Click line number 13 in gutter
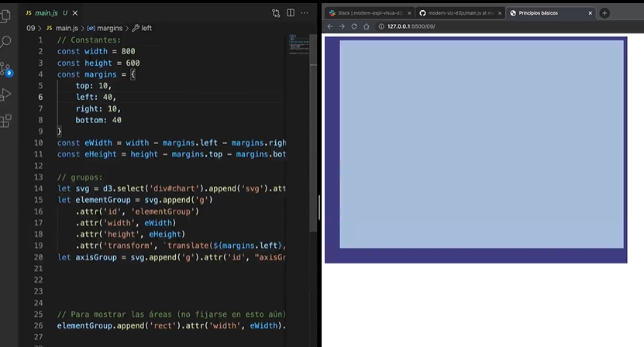The height and width of the screenshot is (347, 644). click(x=38, y=177)
